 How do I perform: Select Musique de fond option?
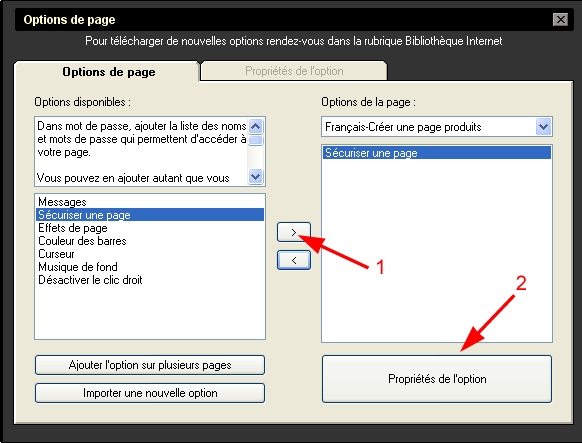click(x=78, y=267)
